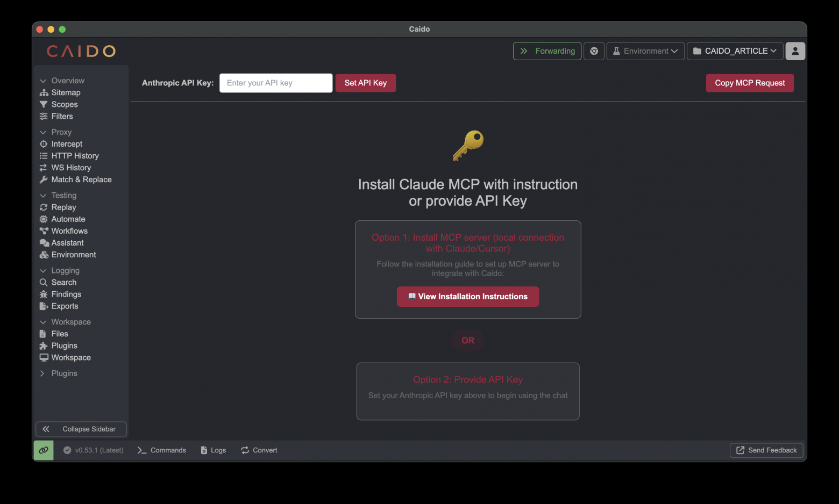Image resolution: width=839 pixels, height=504 pixels.
Task: Open the CAIDO_ARTICLE project dropdown
Action: 735,51
